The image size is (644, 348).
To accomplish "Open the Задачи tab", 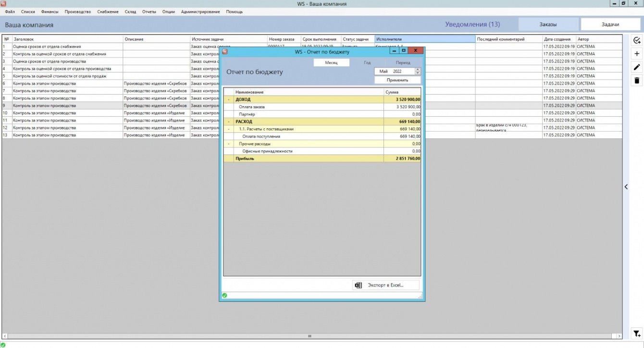I will (x=610, y=24).
